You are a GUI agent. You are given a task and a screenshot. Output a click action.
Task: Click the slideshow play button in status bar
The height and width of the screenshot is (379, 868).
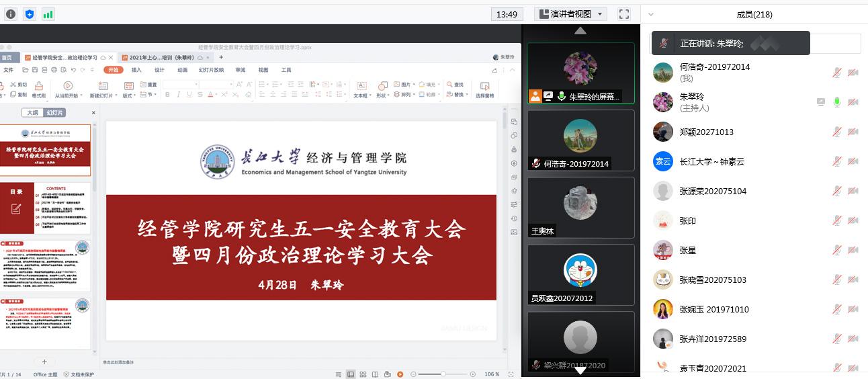point(400,374)
